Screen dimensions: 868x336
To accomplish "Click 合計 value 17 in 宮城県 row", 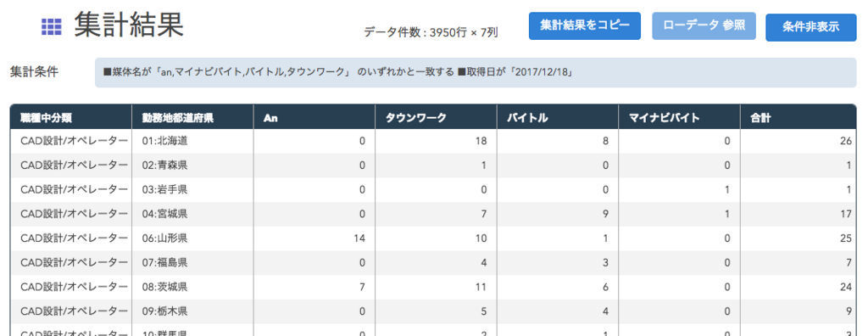I will (x=845, y=214).
